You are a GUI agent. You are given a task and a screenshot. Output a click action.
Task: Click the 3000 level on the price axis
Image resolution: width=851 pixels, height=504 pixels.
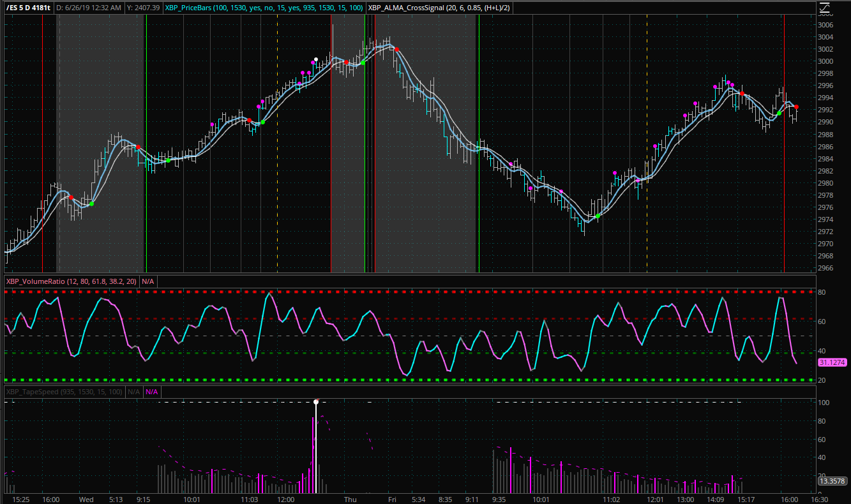pyautogui.click(x=825, y=61)
